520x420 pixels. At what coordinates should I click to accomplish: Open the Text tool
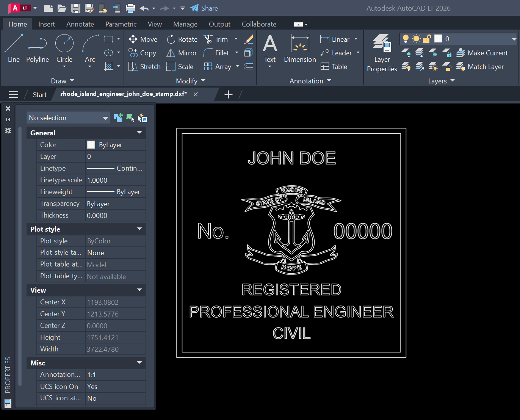tap(270, 49)
